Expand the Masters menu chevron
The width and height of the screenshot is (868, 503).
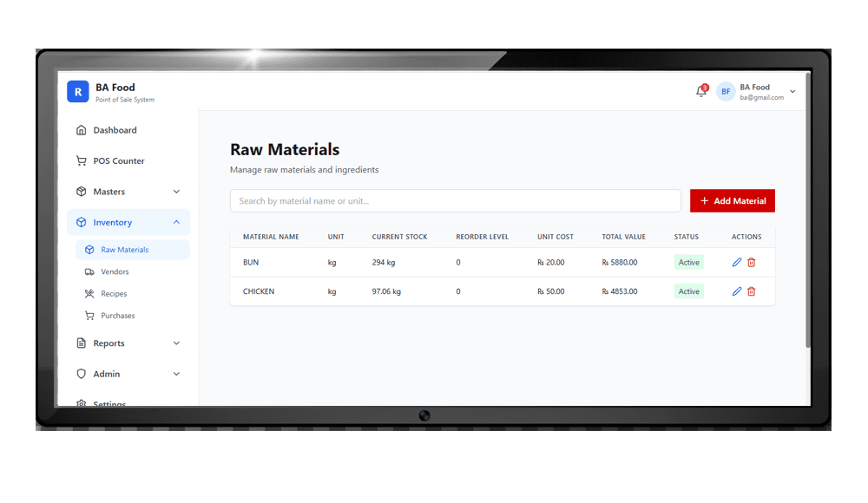pyautogui.click(x=176, y=192)
